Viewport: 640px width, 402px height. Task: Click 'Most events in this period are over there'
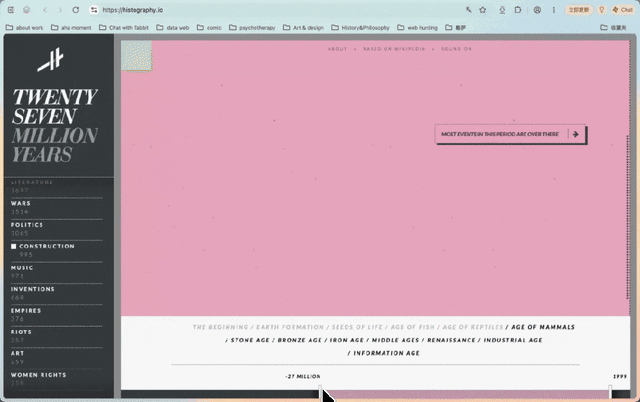pyautogui.click(x=500, y=134)
